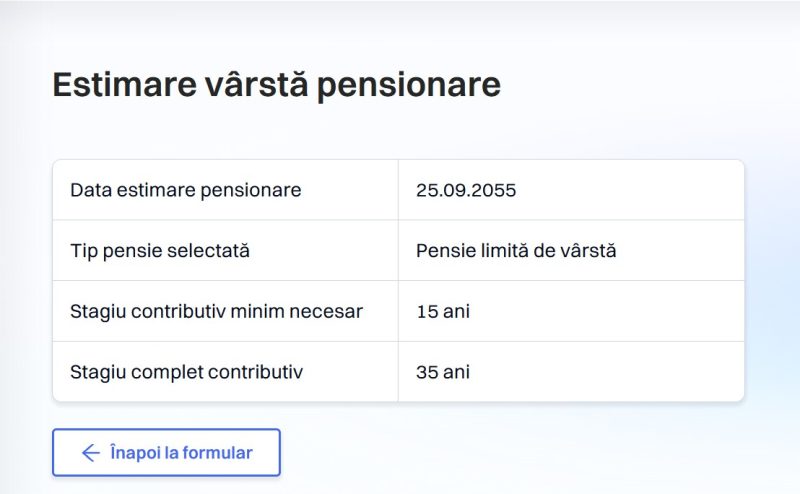Screen dimensions: 800x494
Task: Click the 35 ani value cell
Action: point(571,372)
